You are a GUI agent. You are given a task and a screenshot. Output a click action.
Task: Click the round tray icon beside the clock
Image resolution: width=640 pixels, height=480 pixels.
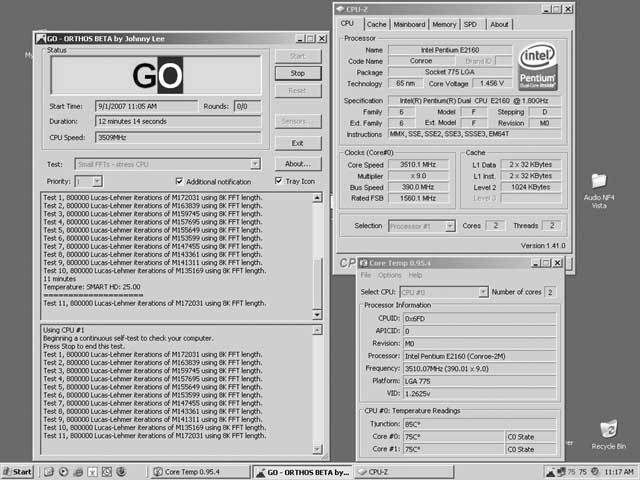coord(595,472)
